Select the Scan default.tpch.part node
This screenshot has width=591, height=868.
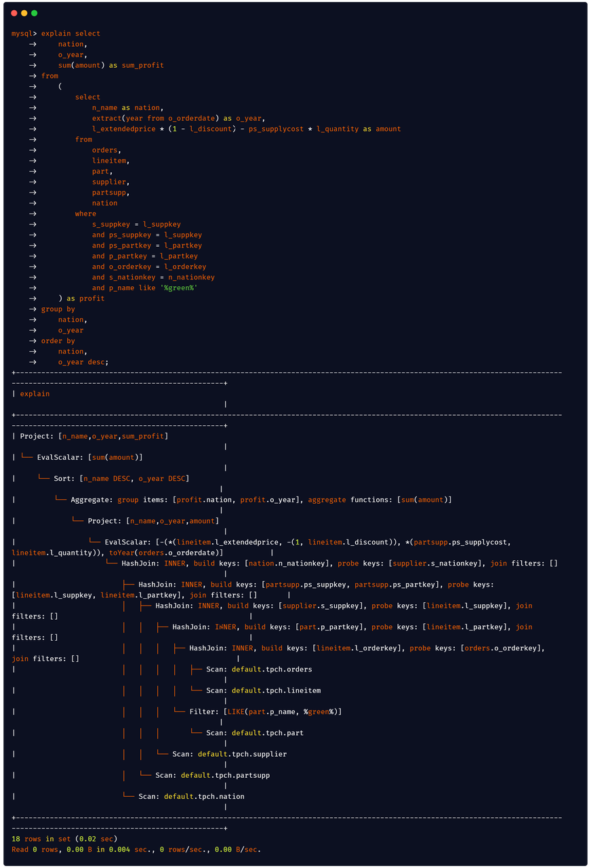coord(254,732)
